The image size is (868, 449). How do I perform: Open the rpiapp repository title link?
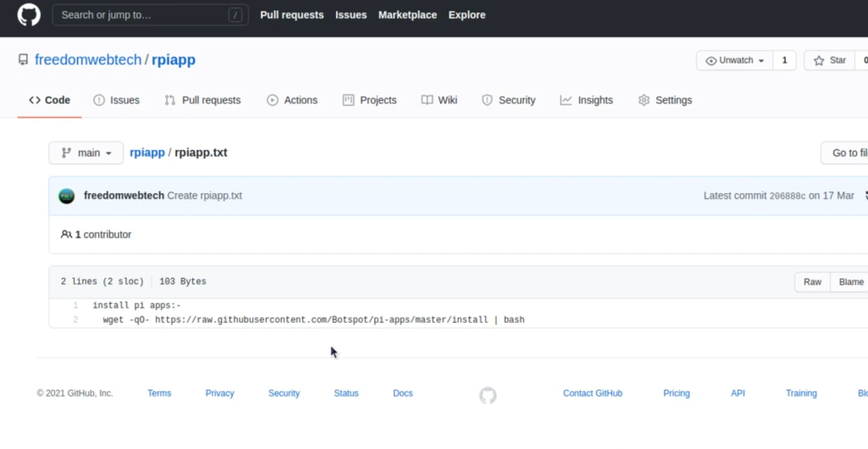[173, 59]
